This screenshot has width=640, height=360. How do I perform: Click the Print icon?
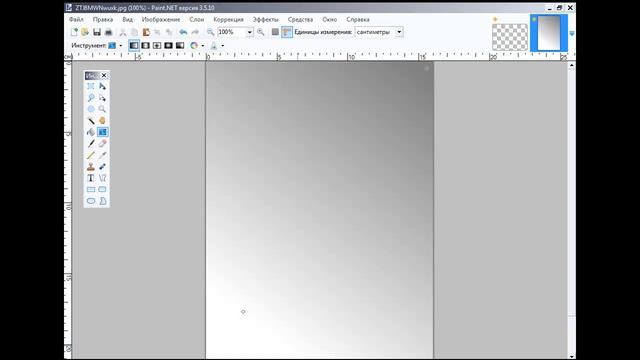[108, 32]
